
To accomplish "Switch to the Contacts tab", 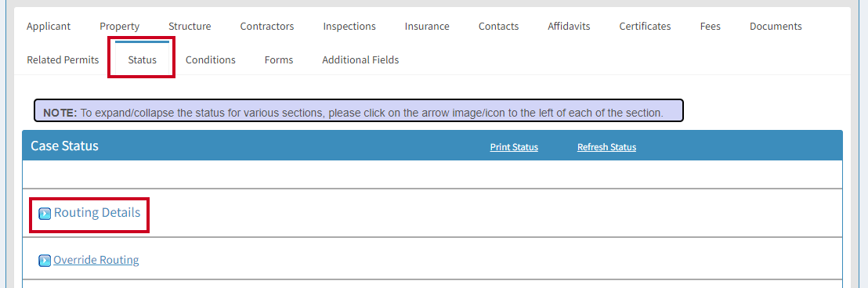I will tap(499, 26).
